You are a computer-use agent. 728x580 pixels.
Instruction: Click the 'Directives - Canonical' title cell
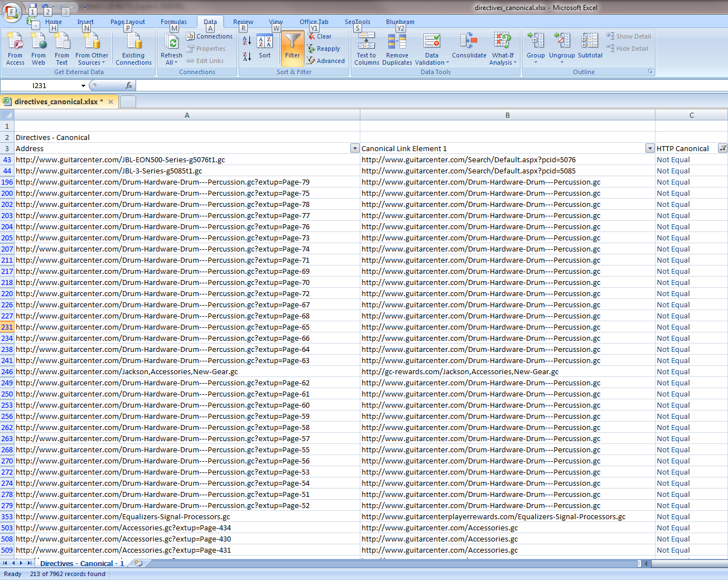coord(187,137)
